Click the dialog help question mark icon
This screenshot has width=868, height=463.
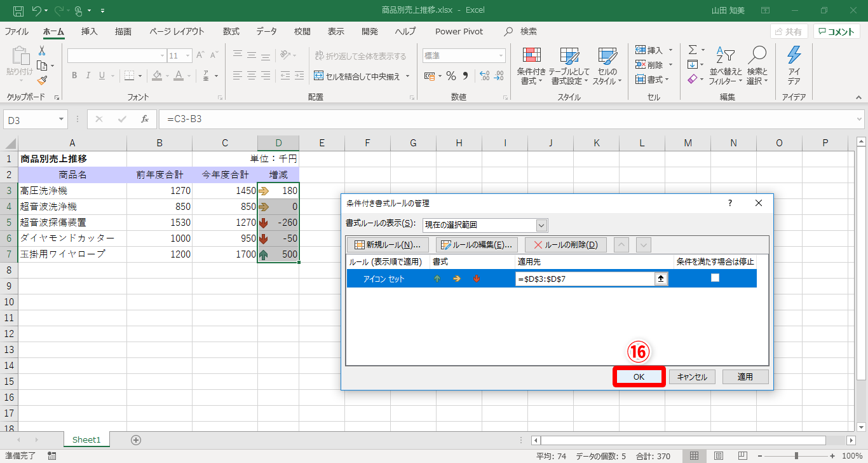730,203
